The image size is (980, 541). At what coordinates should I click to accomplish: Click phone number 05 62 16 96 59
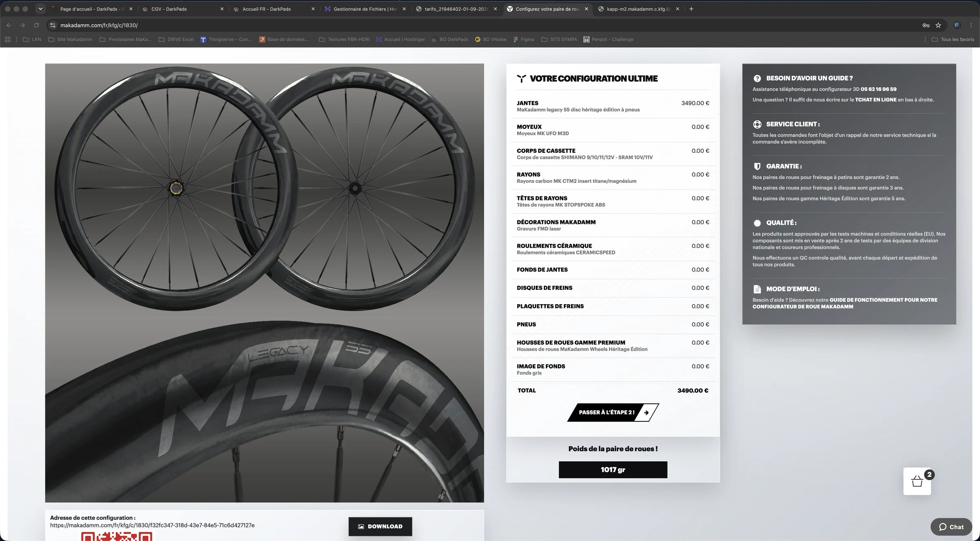point(878,89)
